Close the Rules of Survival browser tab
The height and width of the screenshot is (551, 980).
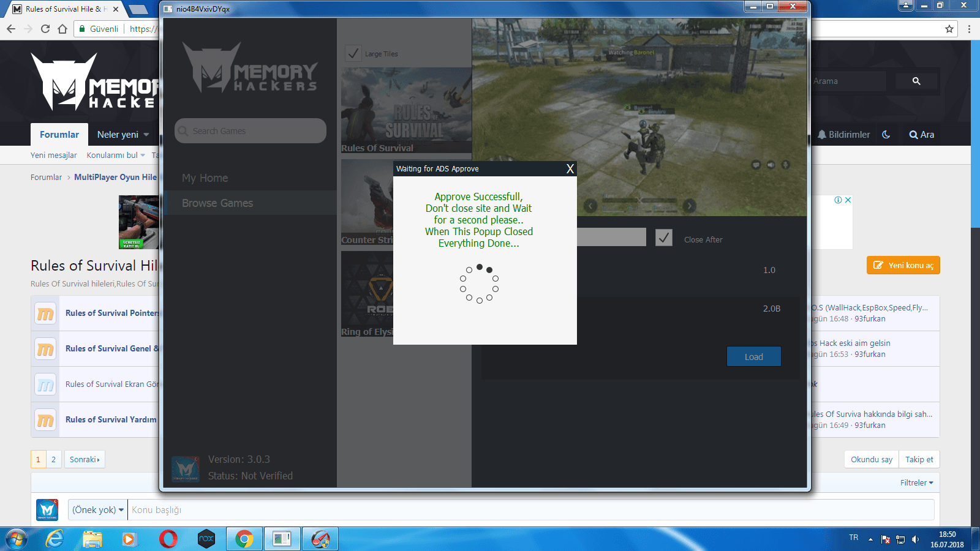coord(116,9)
